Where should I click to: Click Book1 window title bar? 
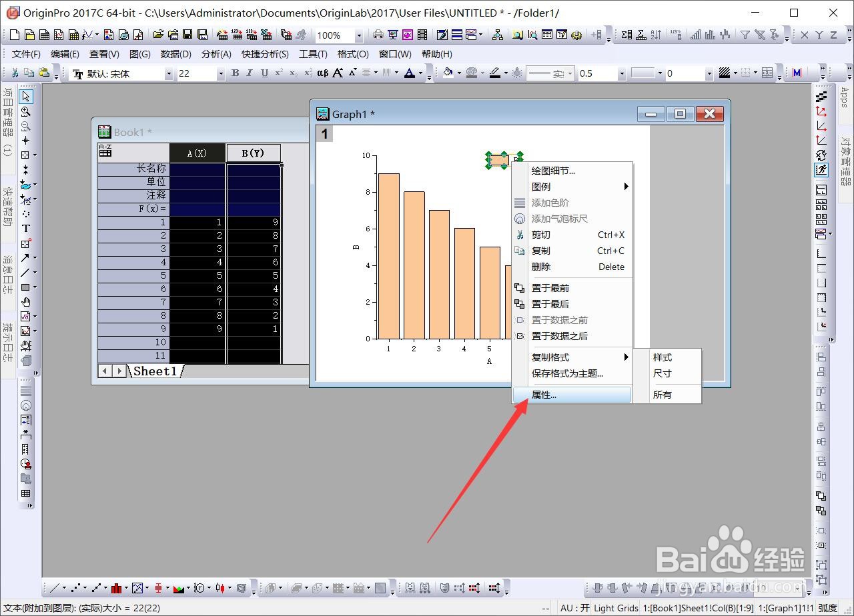(200, 132)
